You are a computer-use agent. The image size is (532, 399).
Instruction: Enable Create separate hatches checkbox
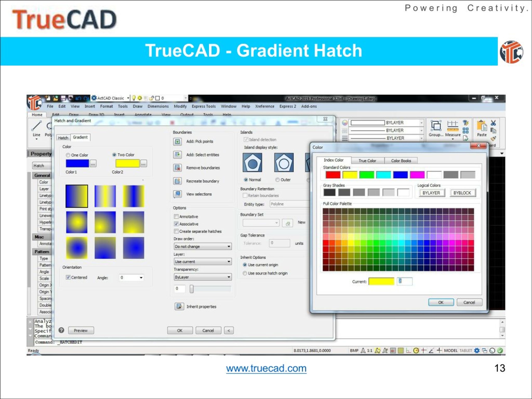click(176, 231)
